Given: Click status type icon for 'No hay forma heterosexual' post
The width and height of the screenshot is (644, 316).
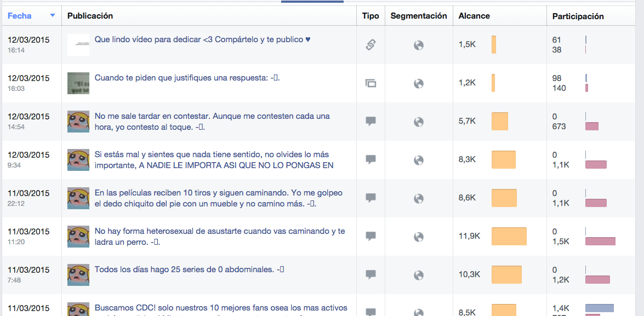Looking at the screenshot, I should [x=371, y=237].
